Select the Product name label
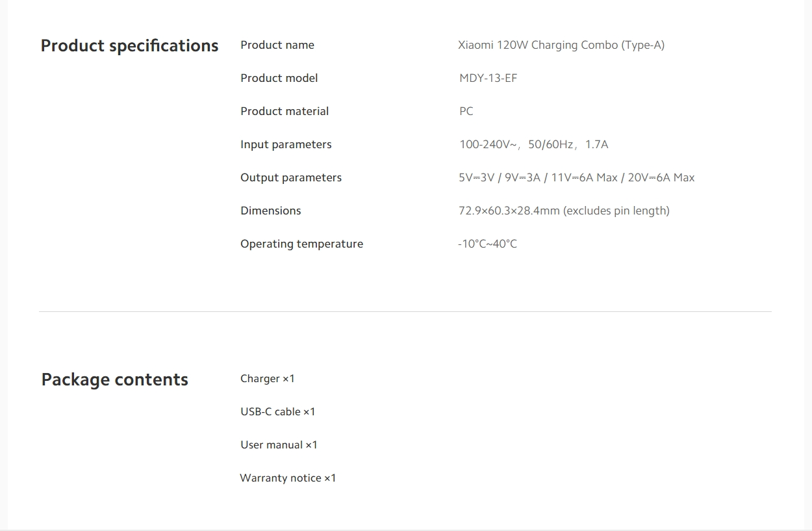 pos(277,45)
